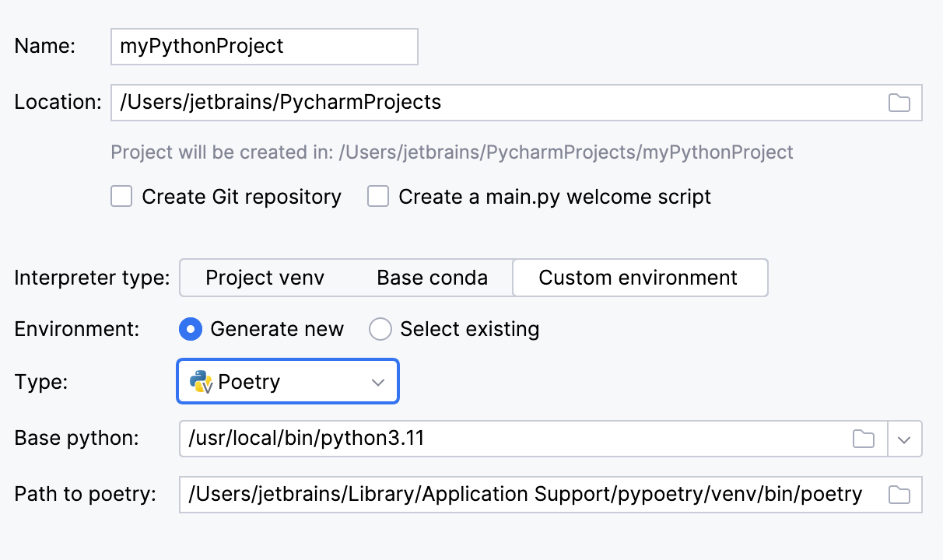Choose the Select existing radio option

pyautogui.click(x=380, y=329)
